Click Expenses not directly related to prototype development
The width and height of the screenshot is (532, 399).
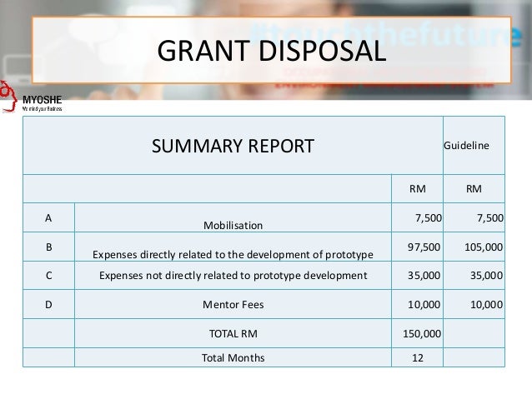click(x=233, y=275)
